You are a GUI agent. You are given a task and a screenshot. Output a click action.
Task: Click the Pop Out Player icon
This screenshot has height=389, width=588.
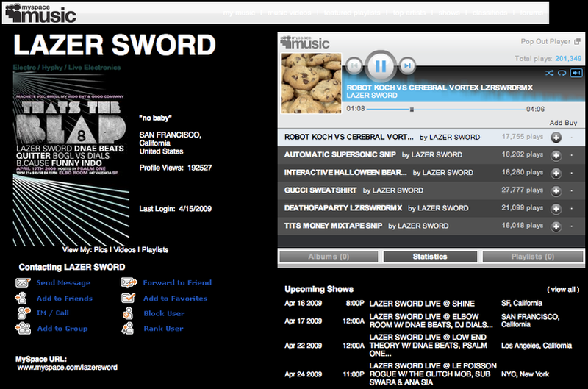[578, 41]
